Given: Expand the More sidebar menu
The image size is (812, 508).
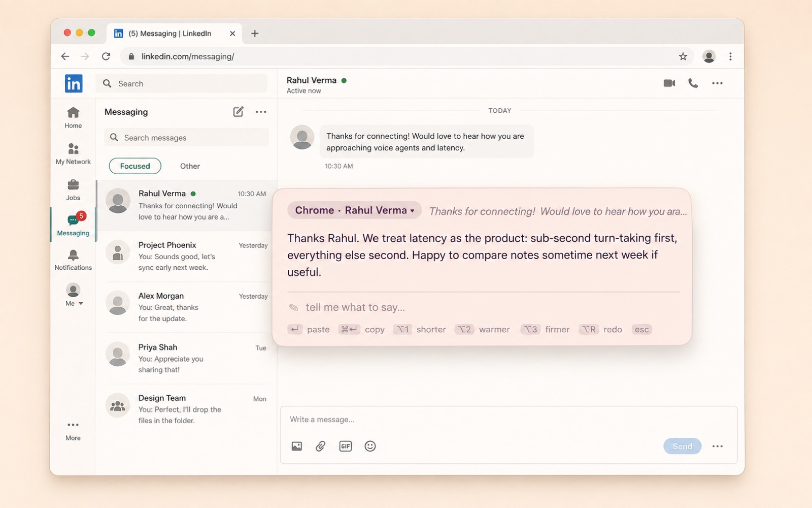Looking at the screenshot, I should pos(73,430).
